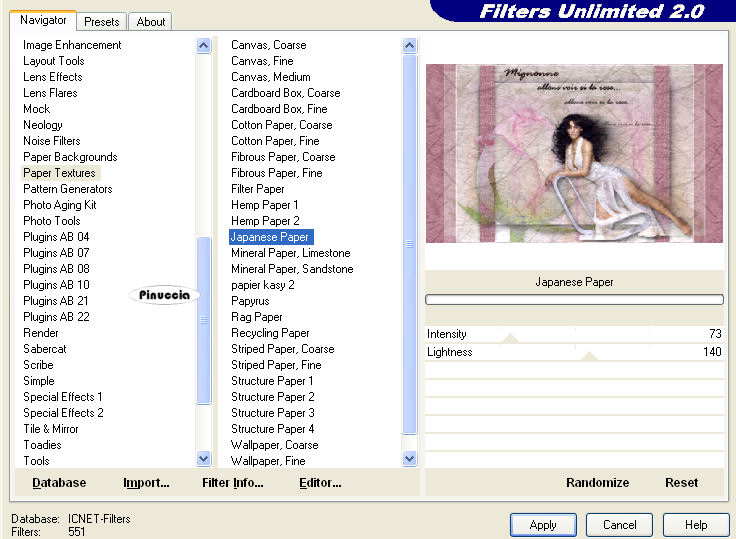Select Paper Textures category

click(59, 173)
